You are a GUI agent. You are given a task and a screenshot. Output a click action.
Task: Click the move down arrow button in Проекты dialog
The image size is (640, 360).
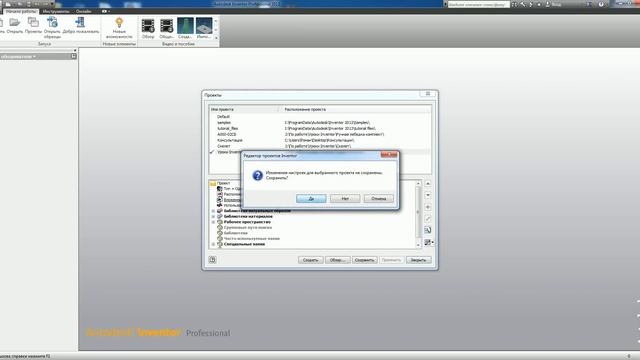click(428, 195)
